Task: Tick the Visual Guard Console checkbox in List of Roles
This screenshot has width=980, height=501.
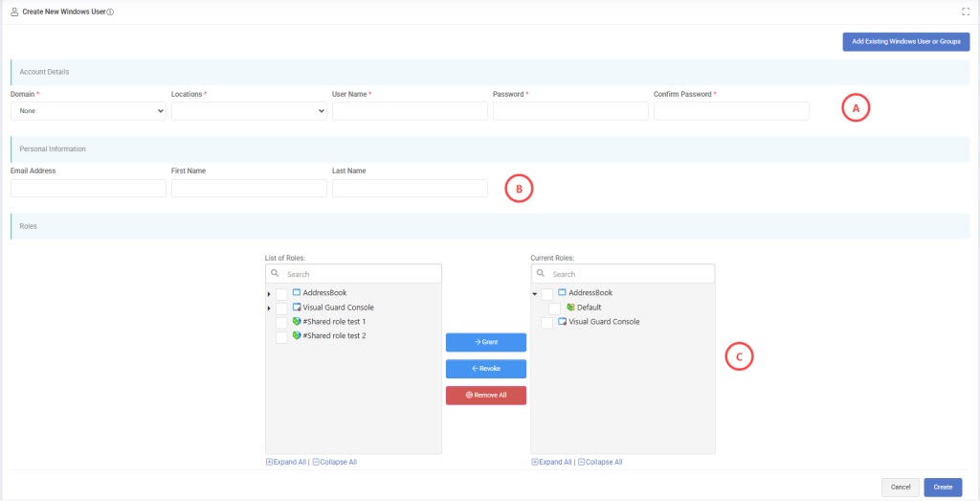Action: (282, 308)
